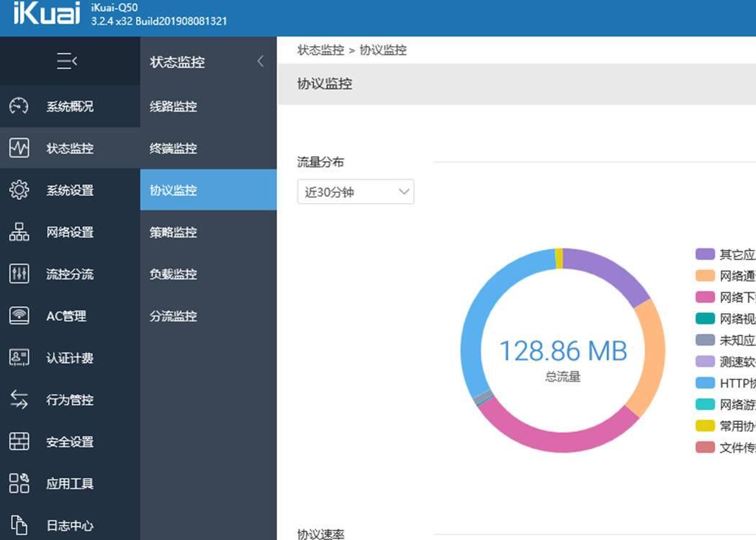Click the 安全设置 firewall icon
This screenshot has width=756, height=540.
pos(19,441)
